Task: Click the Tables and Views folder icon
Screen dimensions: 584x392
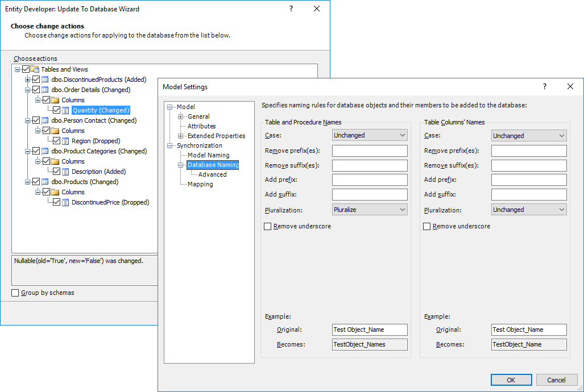Action: tap(35, 69)
